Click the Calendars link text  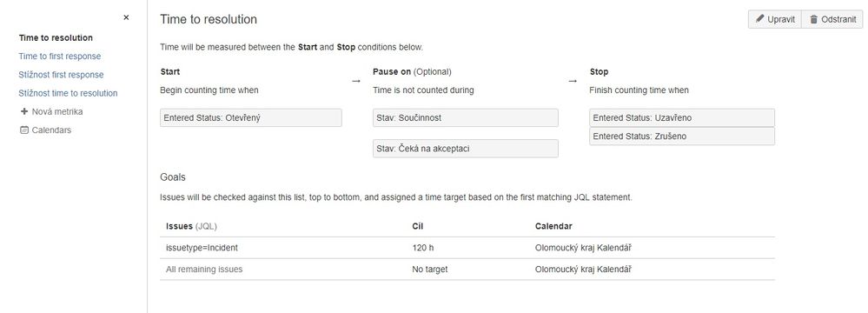pyautogui.click(x=51, y=130)
